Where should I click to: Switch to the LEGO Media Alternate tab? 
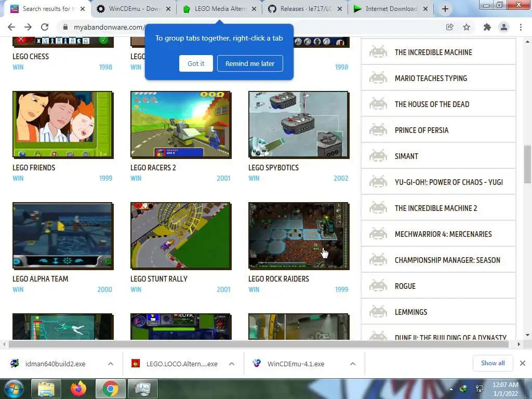pyautogui.click(x=219, y=9)
